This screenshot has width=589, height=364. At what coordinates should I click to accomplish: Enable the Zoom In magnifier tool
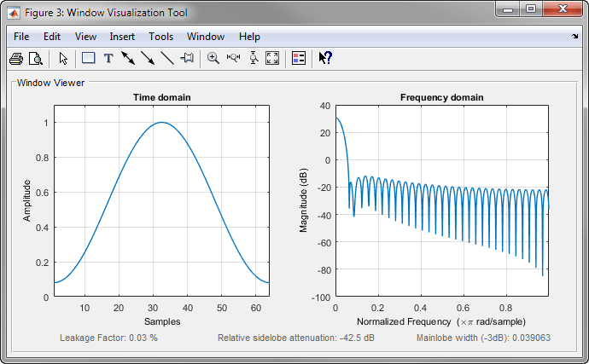coord(213,58)
